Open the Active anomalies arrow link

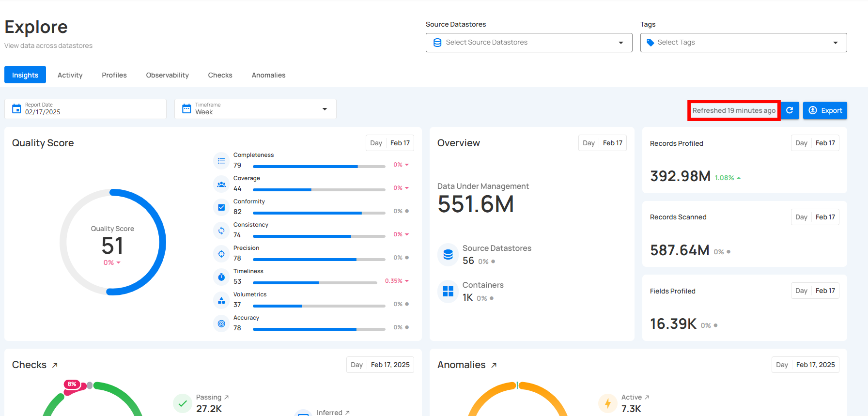[647, 397]
